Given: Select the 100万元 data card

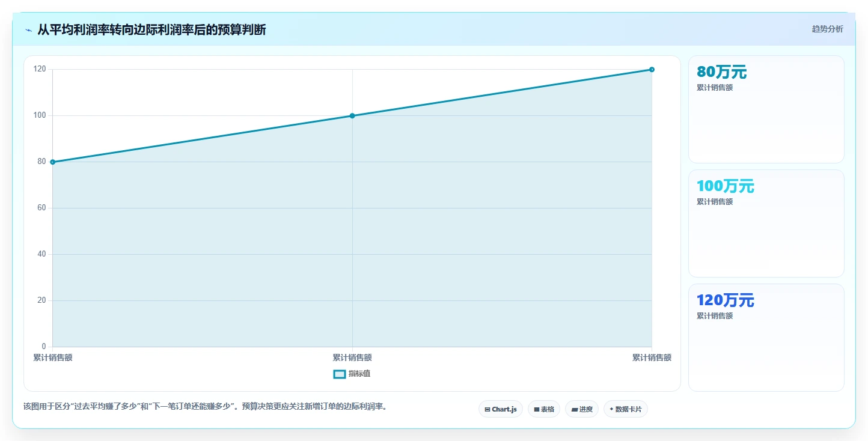Looking at the screenshot, I should point(766,224).
